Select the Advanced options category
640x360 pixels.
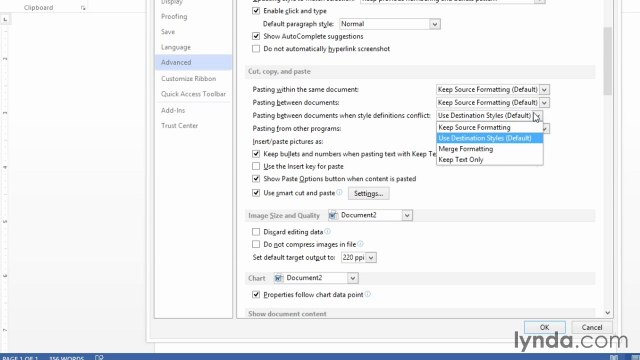(x=193, y=62)
